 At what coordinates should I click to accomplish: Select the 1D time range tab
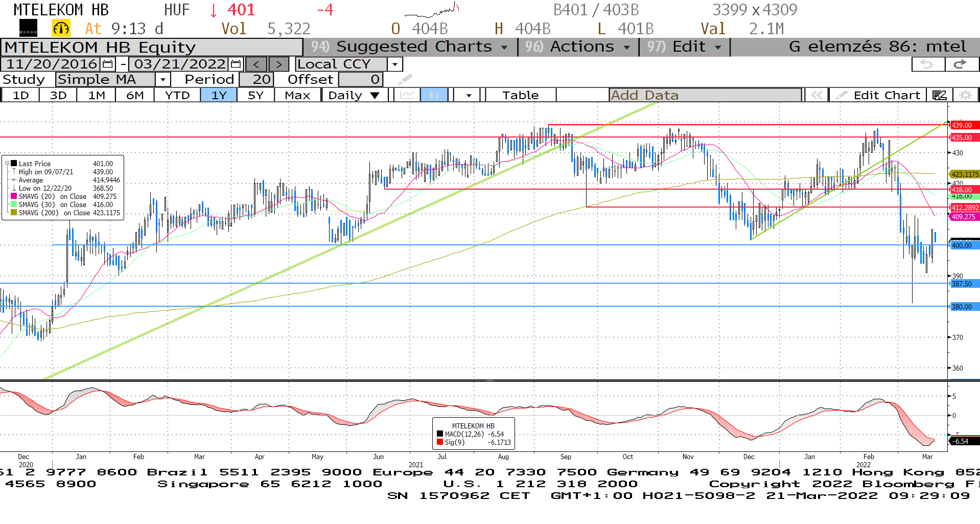[x=20, y=95]
